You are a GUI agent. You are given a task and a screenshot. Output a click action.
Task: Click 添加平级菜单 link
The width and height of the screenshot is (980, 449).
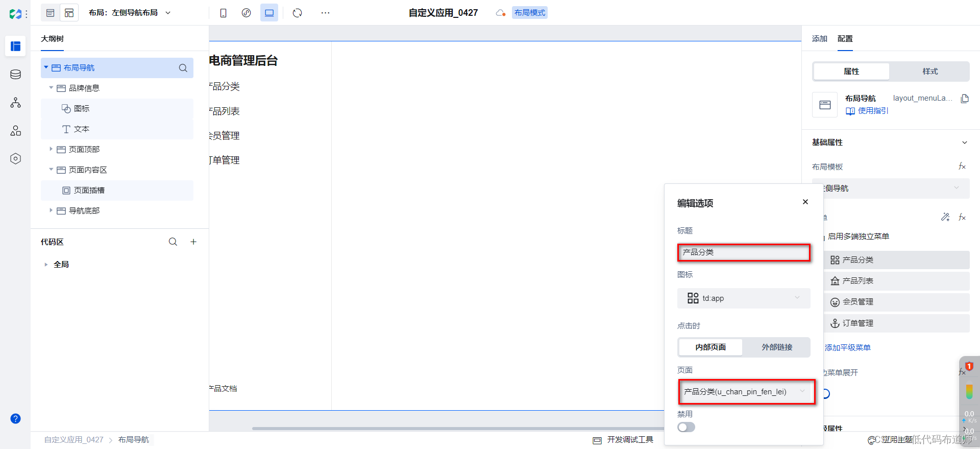tap(847, 347)
